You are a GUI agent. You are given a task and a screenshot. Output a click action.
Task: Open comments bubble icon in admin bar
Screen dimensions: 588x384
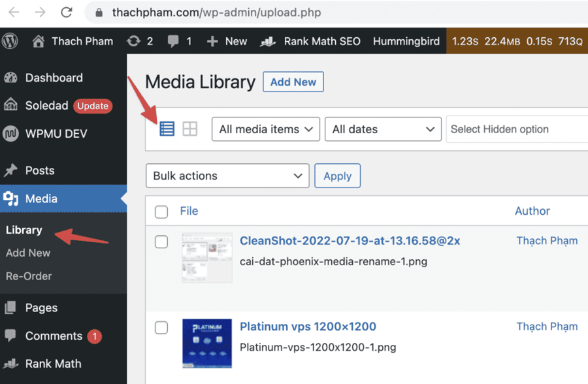(173, 41)
